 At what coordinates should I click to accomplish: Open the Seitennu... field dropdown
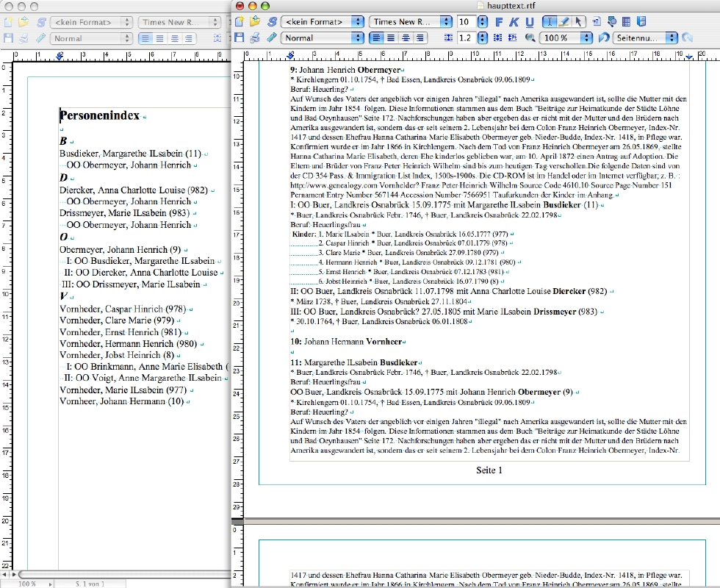click(x=645, y=37)
